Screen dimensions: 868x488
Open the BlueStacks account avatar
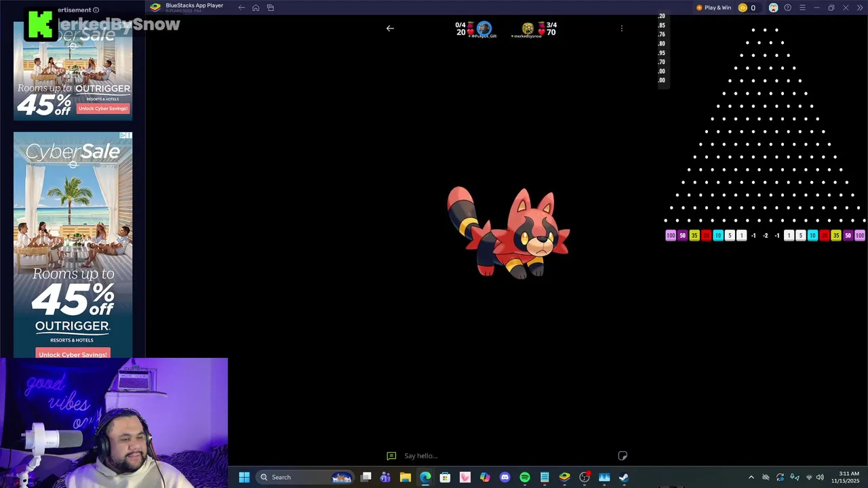pos(773,7)
